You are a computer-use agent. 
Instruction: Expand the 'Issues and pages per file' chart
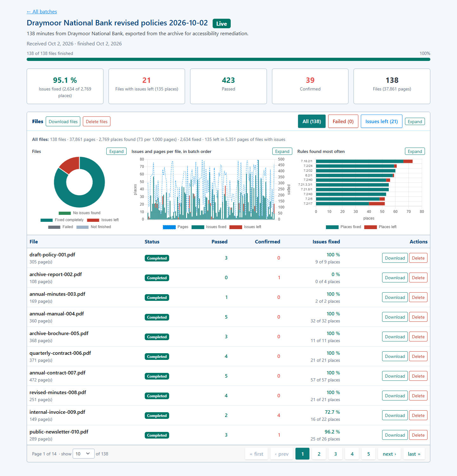pyautogui.click(x=282, y=151)
